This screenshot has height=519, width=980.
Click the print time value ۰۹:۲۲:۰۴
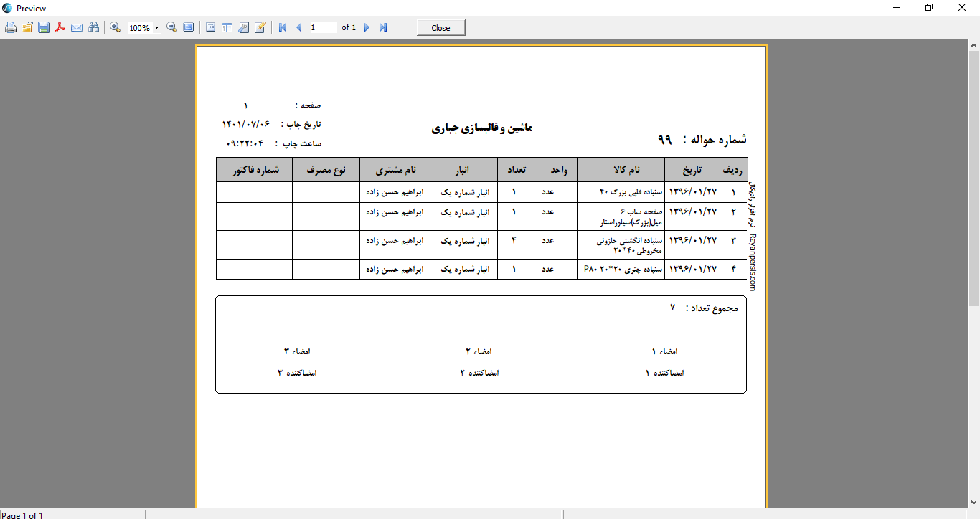(245, 143)
